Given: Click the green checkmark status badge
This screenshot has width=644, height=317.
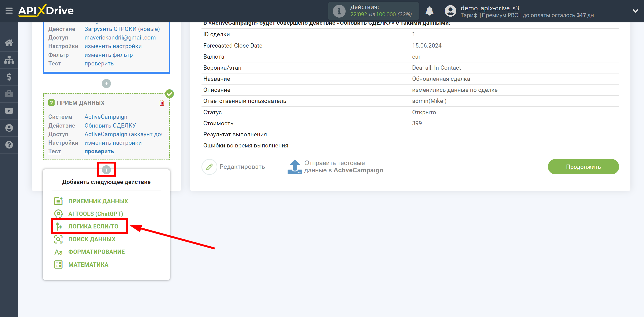Looking at the screenshot, I should click(169, 94).
